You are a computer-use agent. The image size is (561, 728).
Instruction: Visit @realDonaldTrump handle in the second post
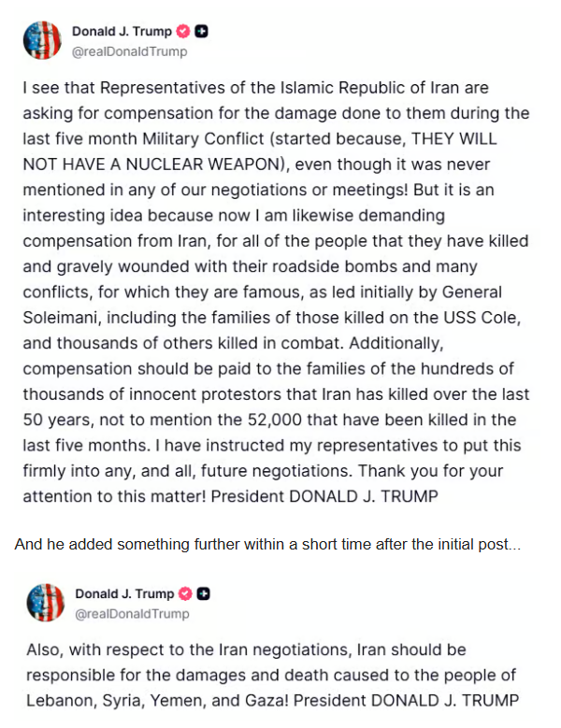click(x=133, y=614)
